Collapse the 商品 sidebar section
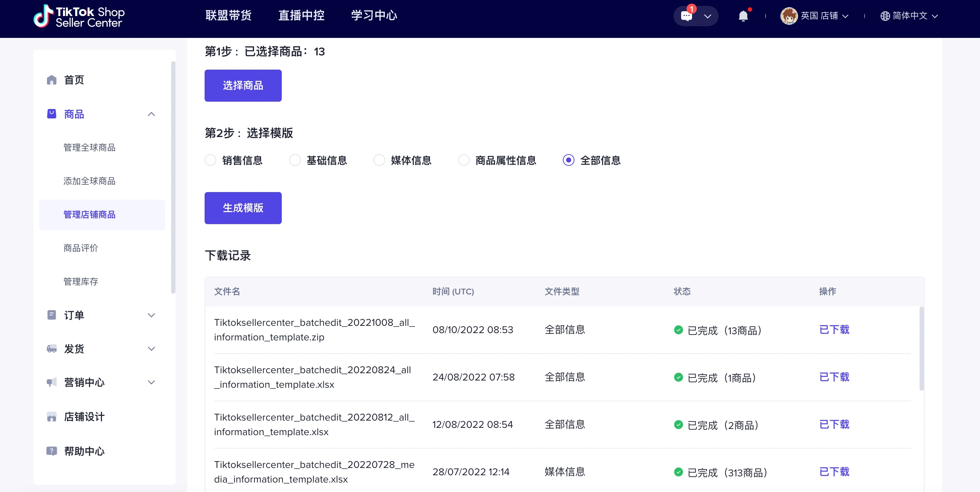Viewport: 980px width, 492px height. (x=151, y=114)
